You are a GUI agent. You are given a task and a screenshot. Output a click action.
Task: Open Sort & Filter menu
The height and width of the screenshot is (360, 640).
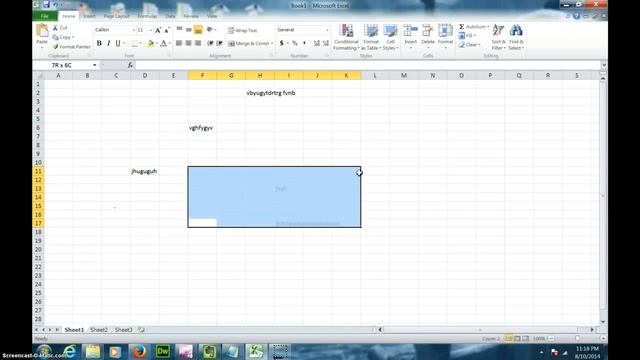(x=498, y=37)
